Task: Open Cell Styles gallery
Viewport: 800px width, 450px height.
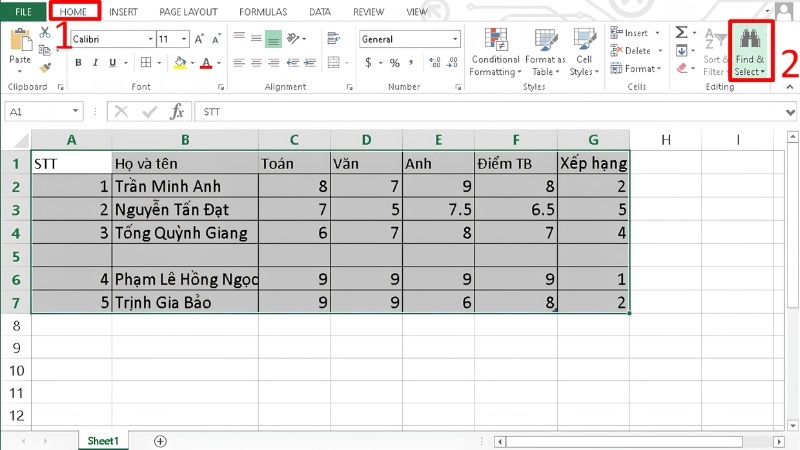Action: [x=584, y=52]
